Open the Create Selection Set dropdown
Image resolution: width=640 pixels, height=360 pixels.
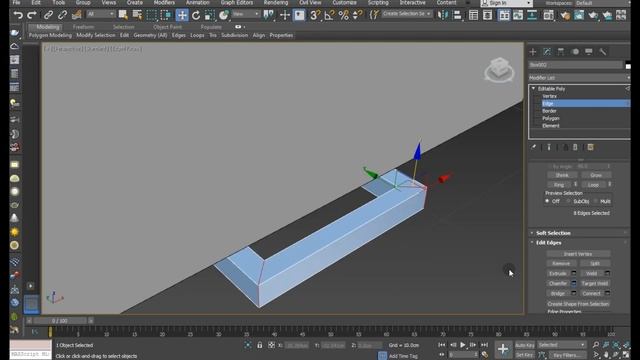point(407,14)
